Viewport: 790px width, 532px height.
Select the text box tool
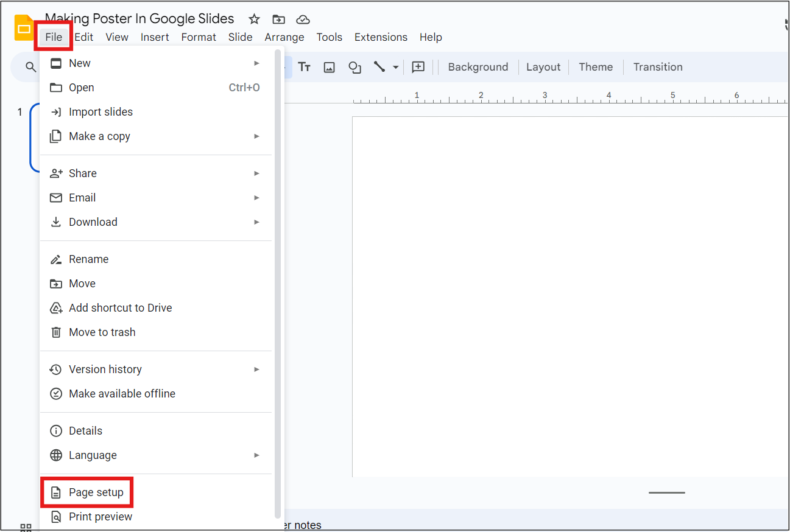(305, 67)
